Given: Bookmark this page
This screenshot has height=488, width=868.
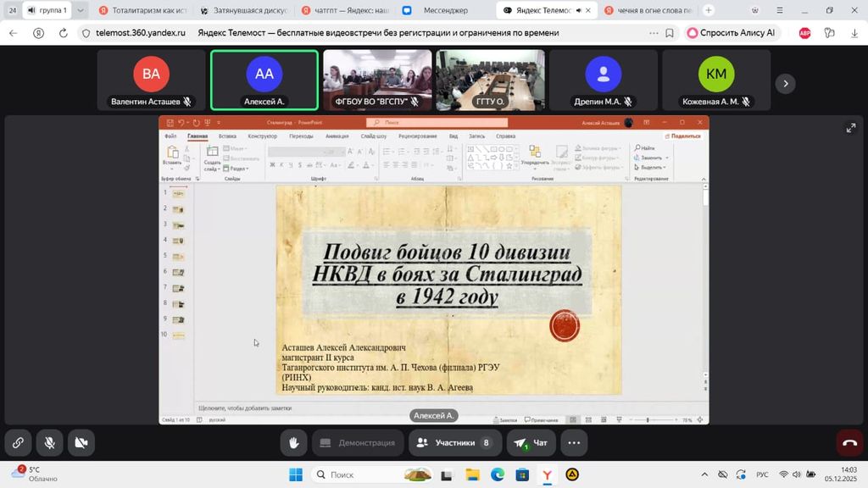Looking at the screenshot, I should (x=670, y=33).
